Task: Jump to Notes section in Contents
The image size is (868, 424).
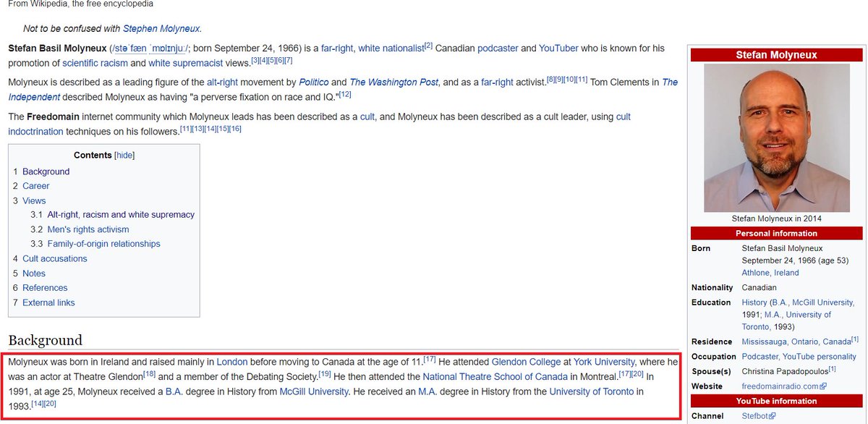Action: coord(34,274)
